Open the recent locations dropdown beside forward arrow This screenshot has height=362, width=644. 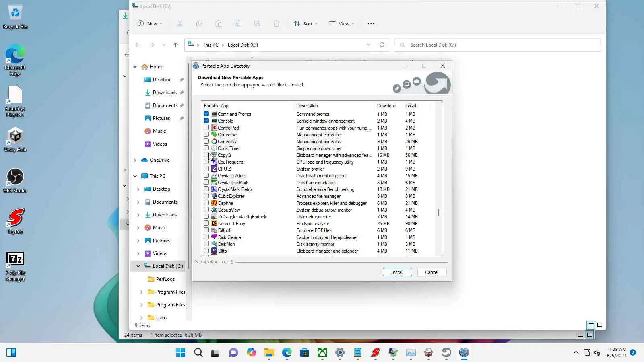point(164,45)
